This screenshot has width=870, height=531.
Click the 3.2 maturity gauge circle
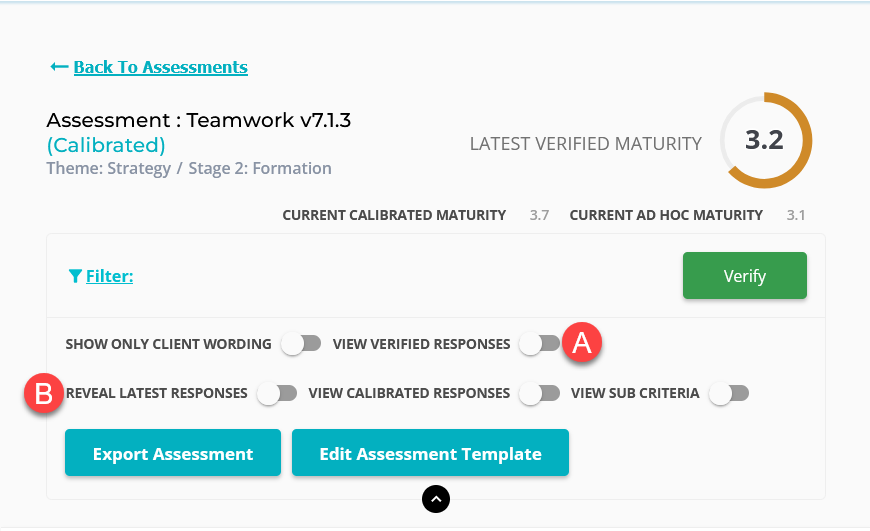click(x=765, y=140)
